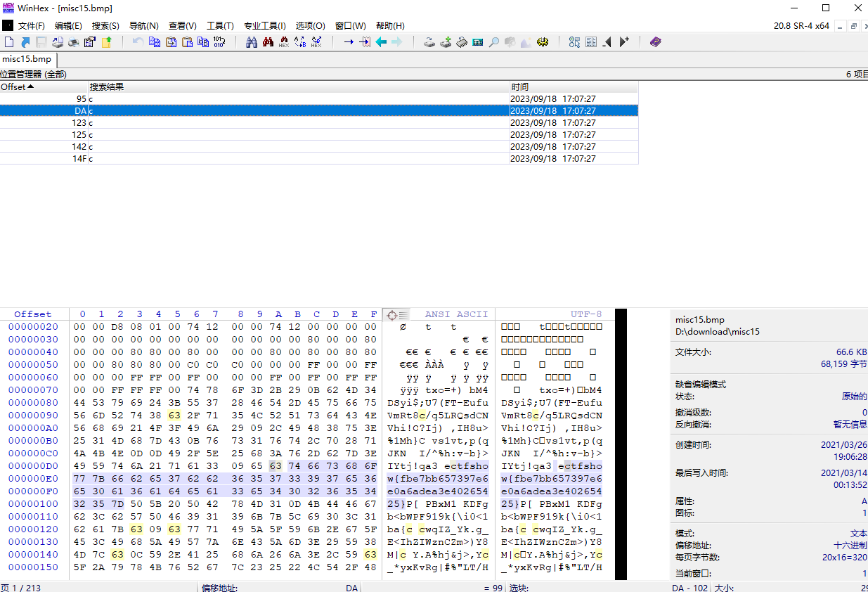
Task: Open the 导航(N) menu
Action: 144,26
